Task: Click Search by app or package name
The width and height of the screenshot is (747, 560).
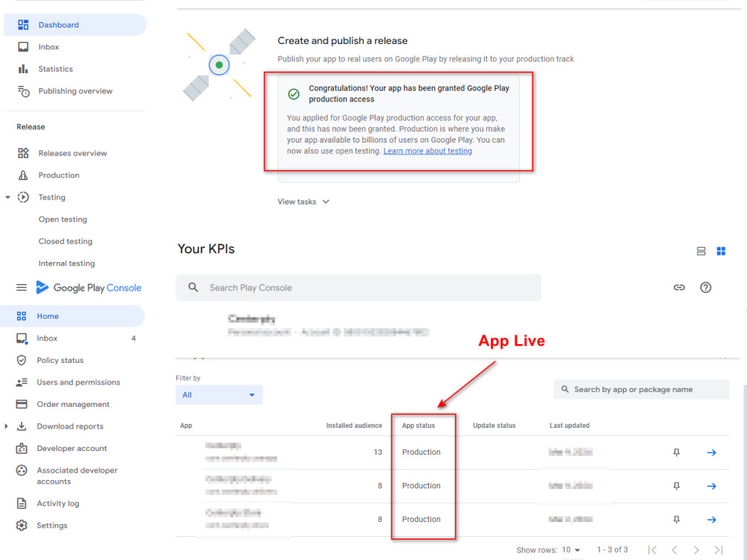Action: tap(641, 390)
